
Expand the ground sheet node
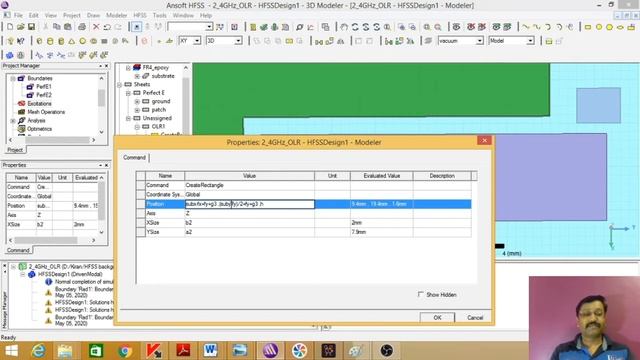pyautogui.click(x=137, y=101)
